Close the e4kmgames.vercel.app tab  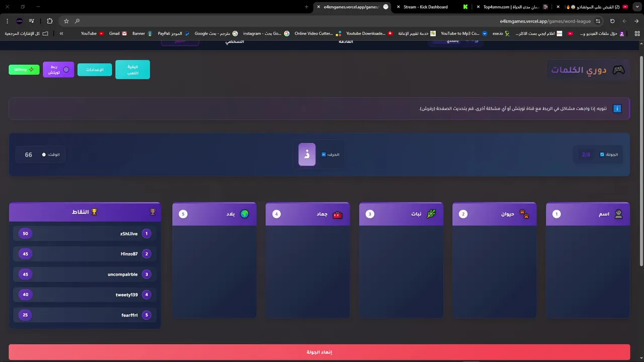pyautogui.click(x=318, y=7)
